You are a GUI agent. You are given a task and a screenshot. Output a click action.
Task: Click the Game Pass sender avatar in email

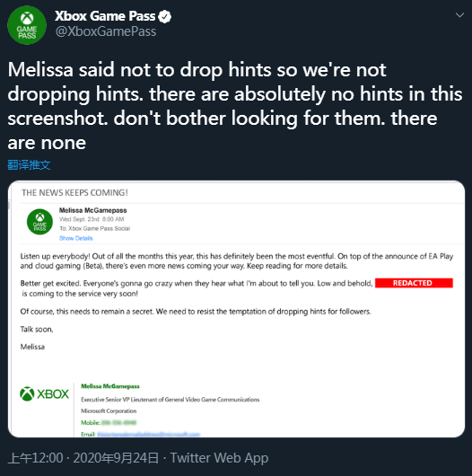(39, 222)
